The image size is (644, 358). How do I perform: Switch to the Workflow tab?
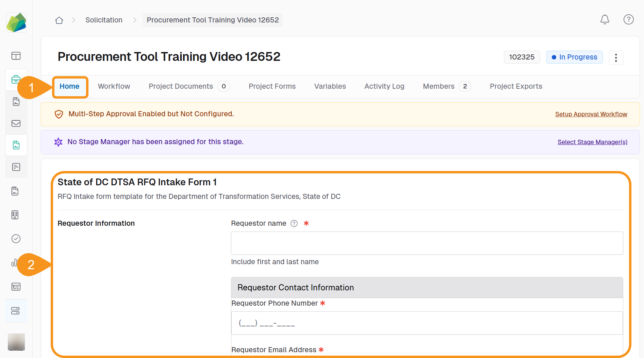click(x=114, y=86)
